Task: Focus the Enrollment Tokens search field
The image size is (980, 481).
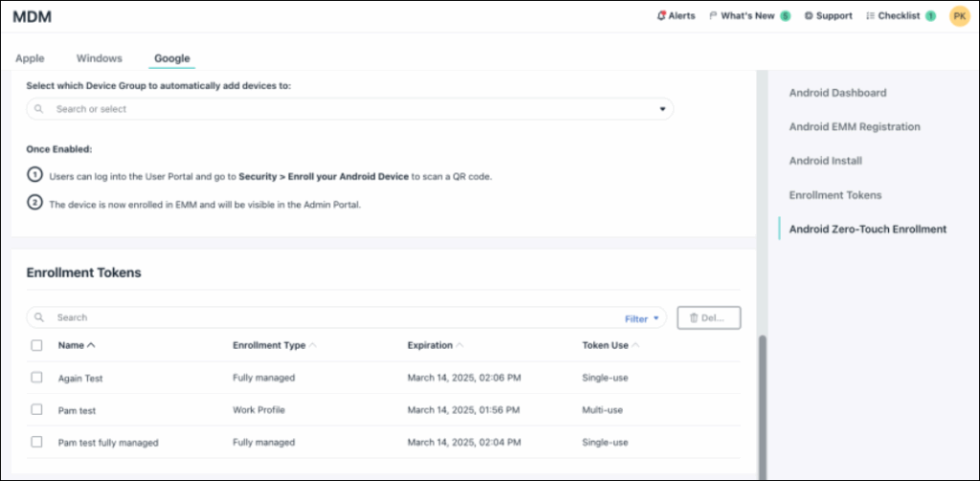Action: point(325,317)
